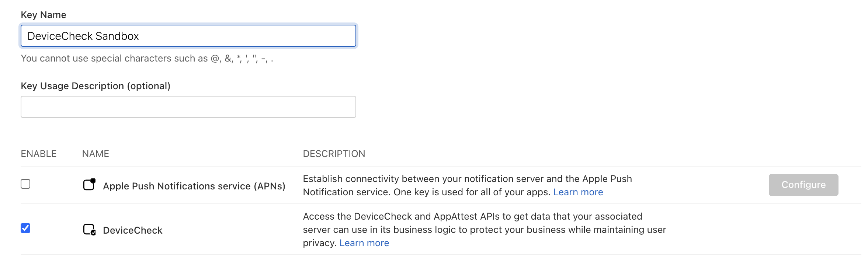Select the DeviceCheck service name label
Image resolution: width=868 pixels, height=255 pixels.
132,230
